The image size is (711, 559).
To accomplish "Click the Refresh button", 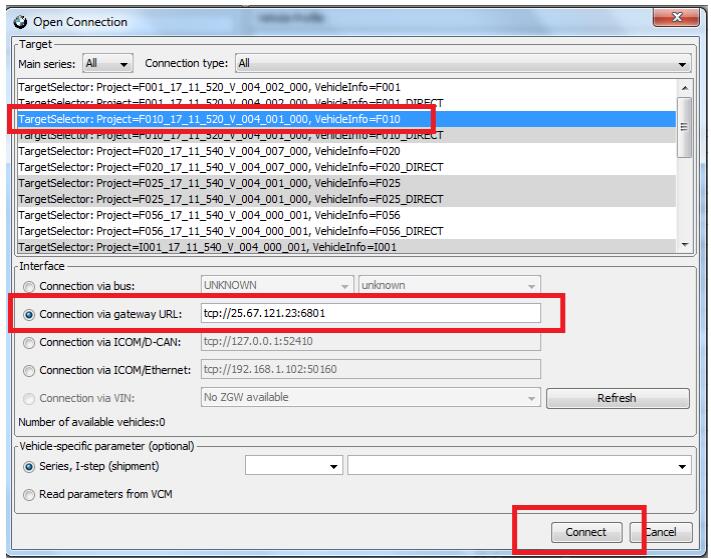I will pos(618,398).
